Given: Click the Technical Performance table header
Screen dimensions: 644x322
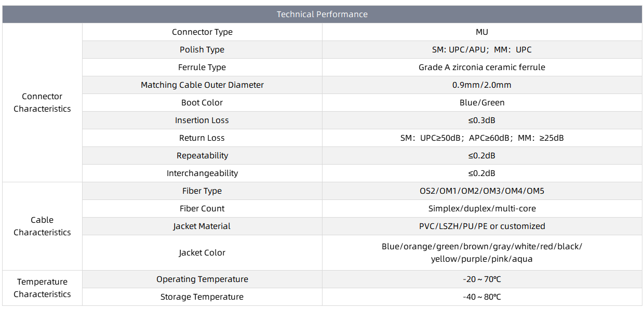Looking at the screenshot, I should [322, 15].
